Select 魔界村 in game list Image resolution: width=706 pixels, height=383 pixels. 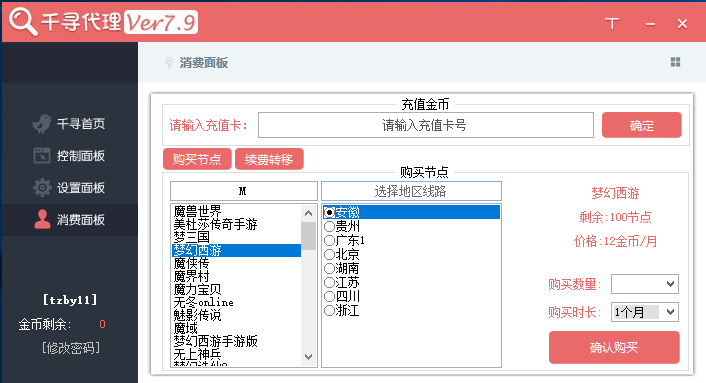[x=236, y=276]
